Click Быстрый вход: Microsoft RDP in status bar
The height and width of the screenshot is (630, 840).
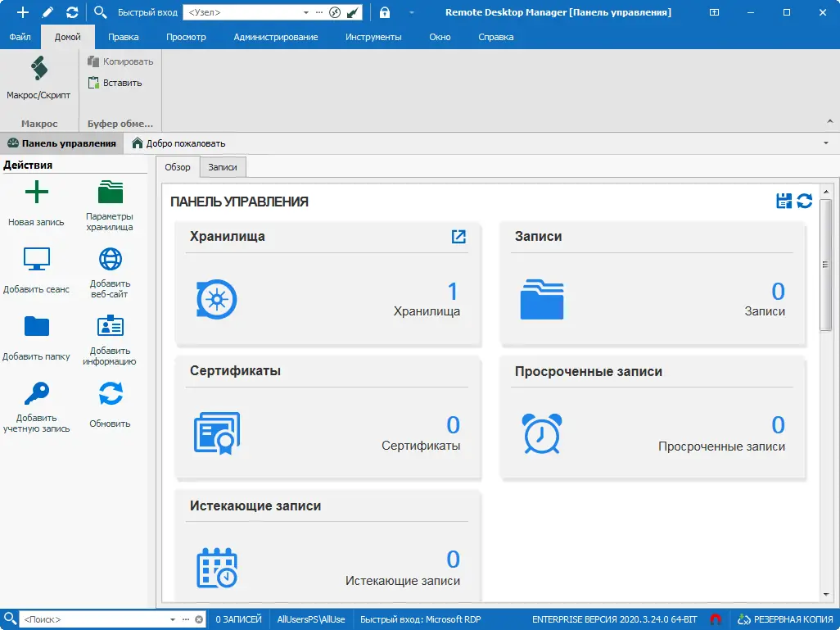click(421, 619)
